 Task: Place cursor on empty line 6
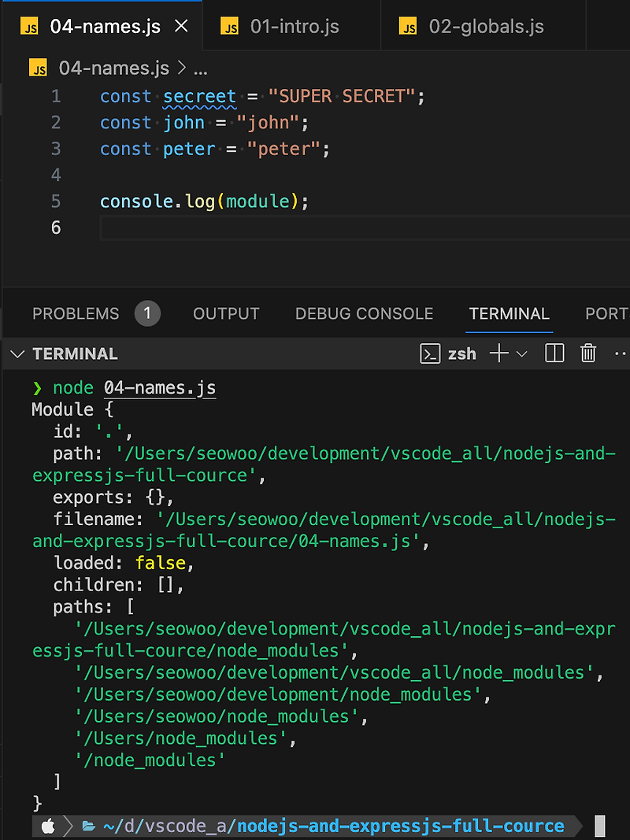[365, 228]
